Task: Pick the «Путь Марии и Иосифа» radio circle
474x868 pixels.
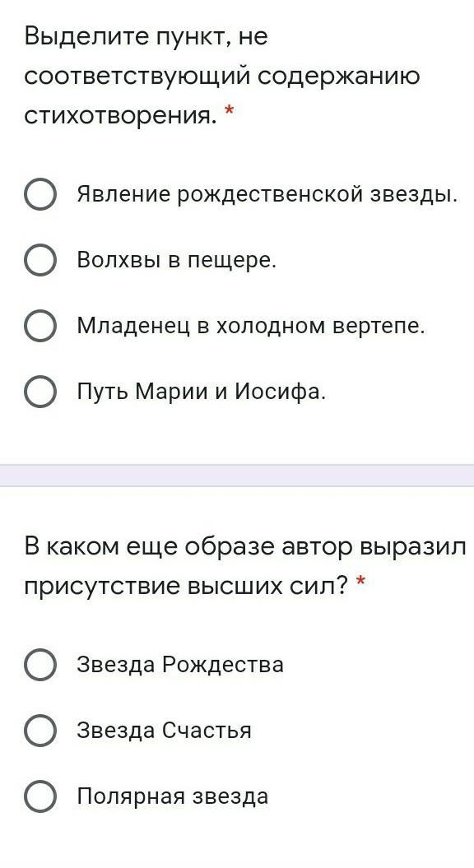Action: (x=39, y=392)
